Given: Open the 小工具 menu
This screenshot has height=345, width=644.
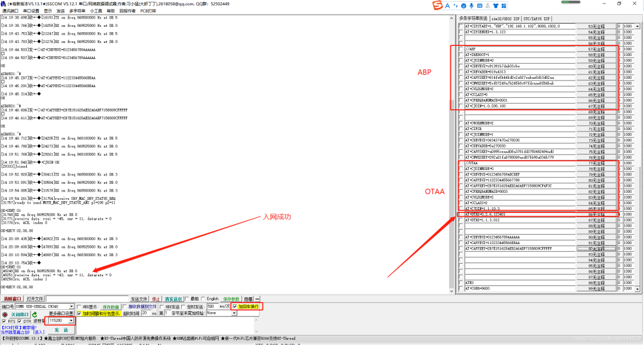Looking at the screenshot, I should 95,11.
